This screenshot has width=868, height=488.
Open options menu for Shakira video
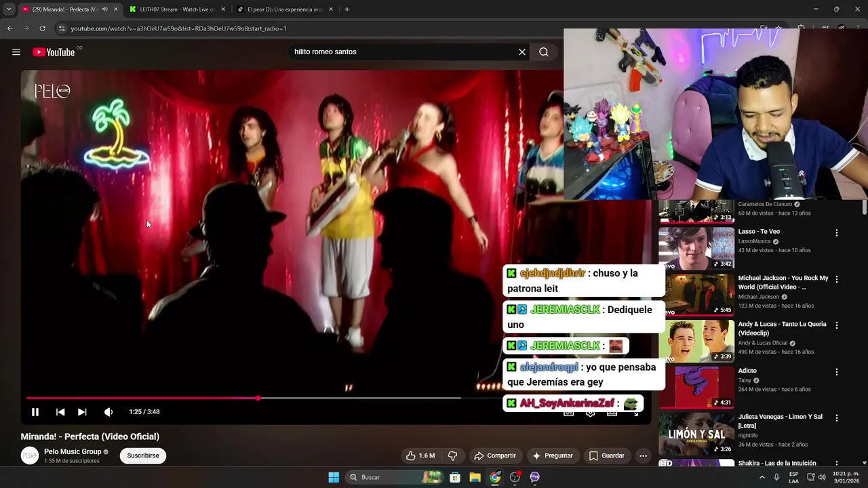[836, 464]
